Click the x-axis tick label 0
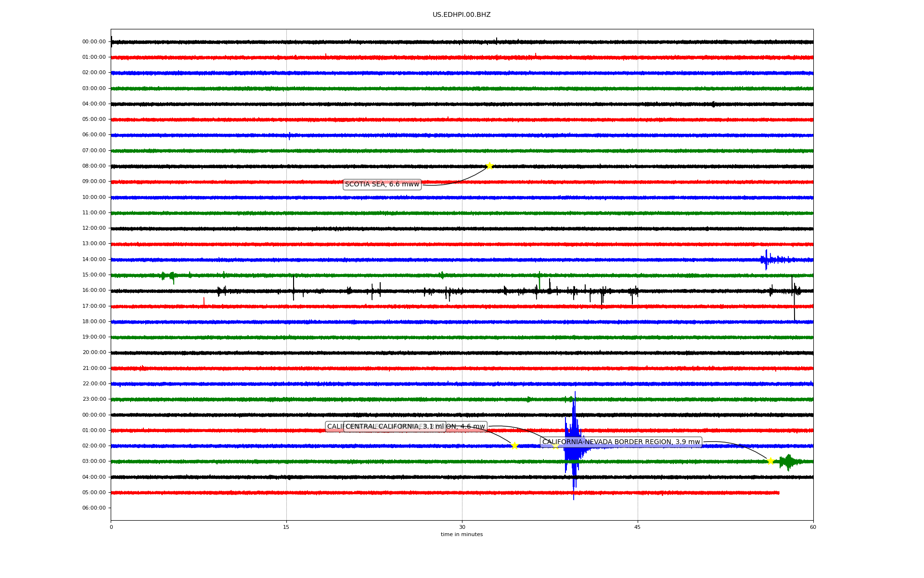This screenshot has height=578, width=924. tap(111, 527)
